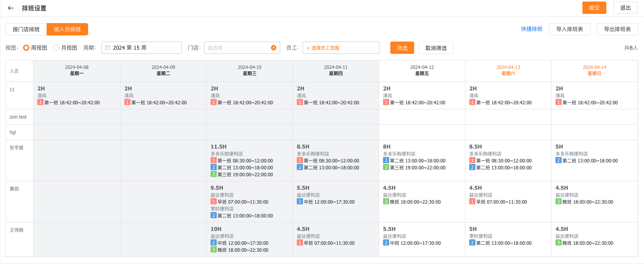The width and height of the screenshot is (644, 264).
Task: Click the 共6人 count label
Action: point(631,48)
